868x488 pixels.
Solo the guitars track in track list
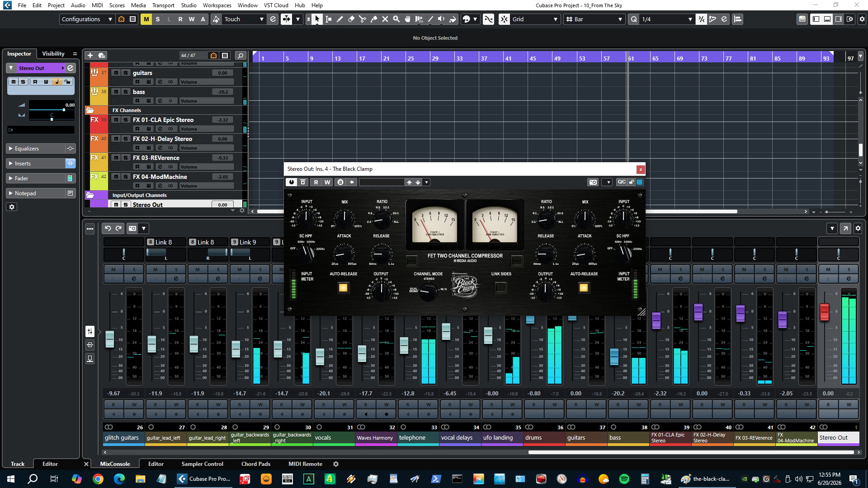tap(126, 73)
